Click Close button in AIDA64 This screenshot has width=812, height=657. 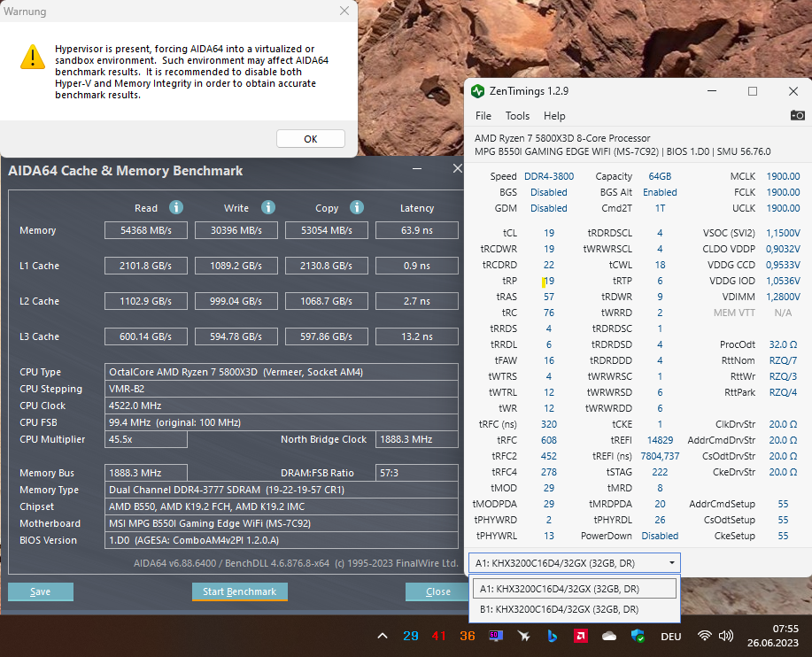click(437, 591)
